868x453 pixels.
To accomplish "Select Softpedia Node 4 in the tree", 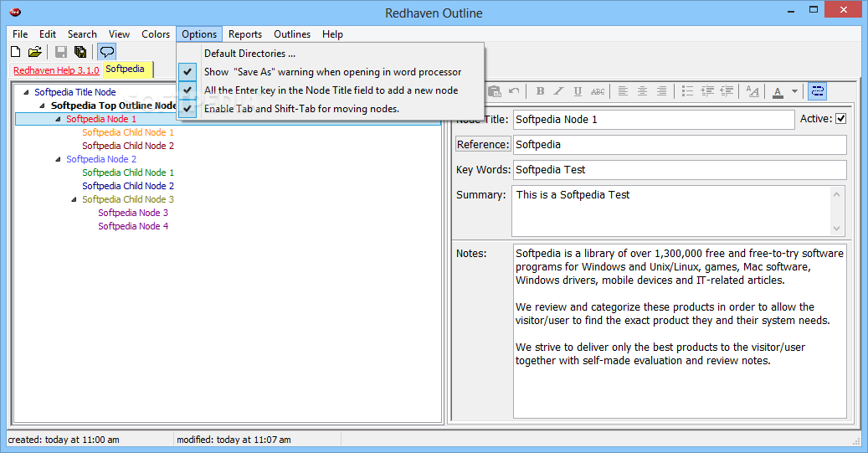I will 133,226.
